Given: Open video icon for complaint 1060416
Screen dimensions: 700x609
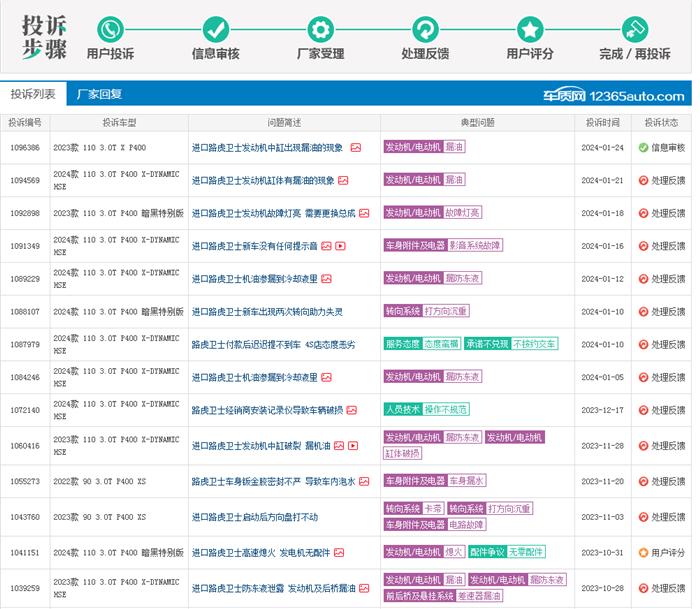Looking at the screenshot, I should point(353,446).
